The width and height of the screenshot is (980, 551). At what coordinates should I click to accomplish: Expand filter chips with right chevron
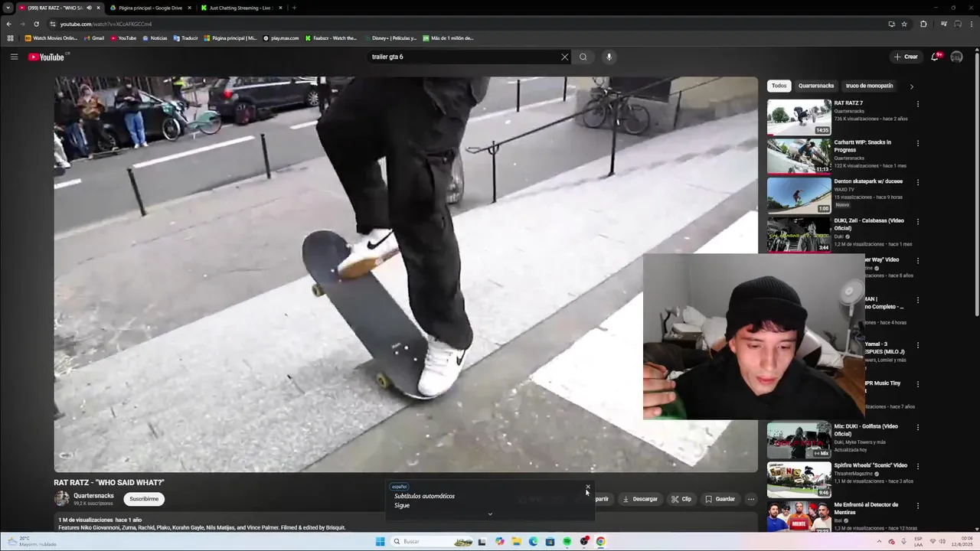coord(911,86)
